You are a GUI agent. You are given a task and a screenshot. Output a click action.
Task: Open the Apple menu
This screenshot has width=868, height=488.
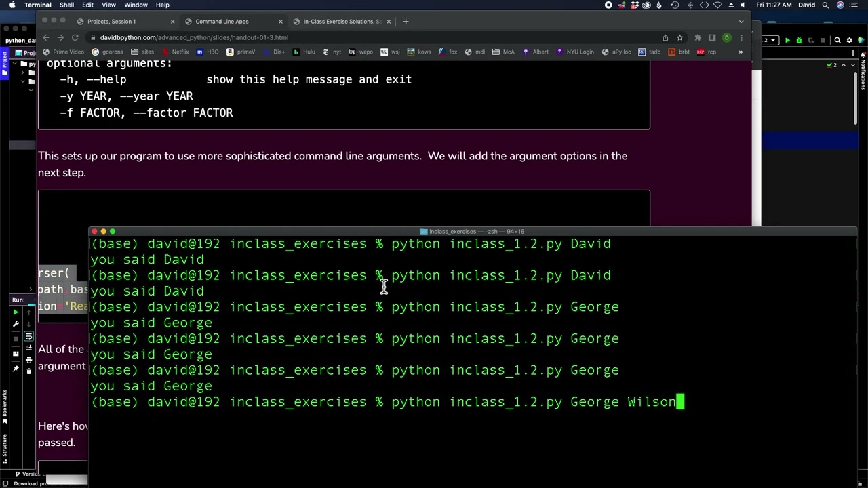pyautogui.click(x=12, y=5)
